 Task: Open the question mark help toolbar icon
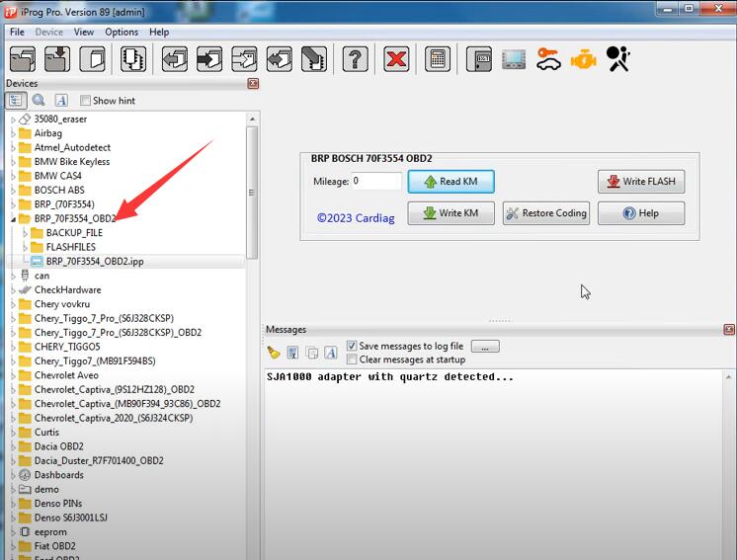tap(355, 59)
